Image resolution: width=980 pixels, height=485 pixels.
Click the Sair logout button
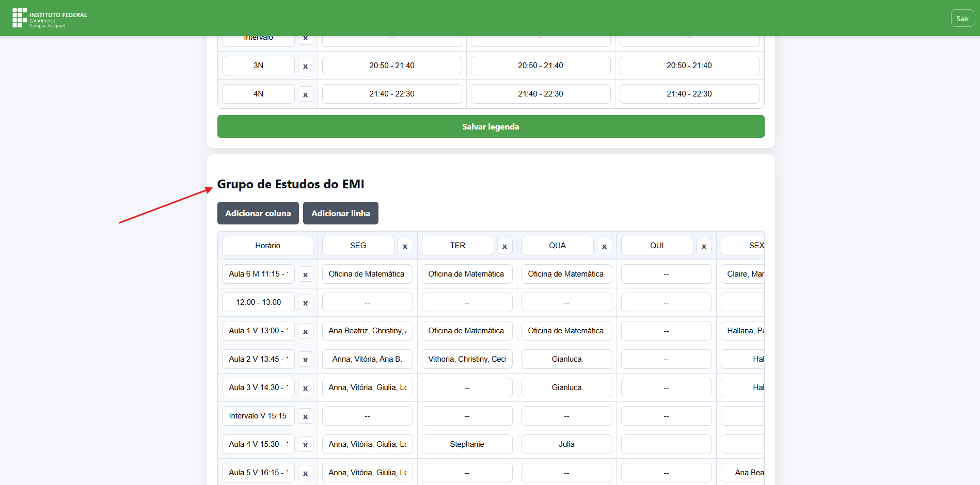(962, 19)
